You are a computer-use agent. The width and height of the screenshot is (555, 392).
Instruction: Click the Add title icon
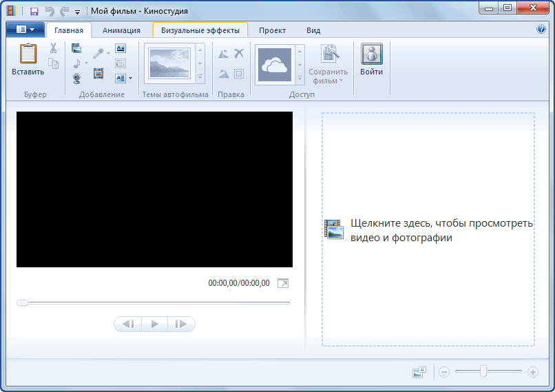pyautogui.click(x=121, y=48)
